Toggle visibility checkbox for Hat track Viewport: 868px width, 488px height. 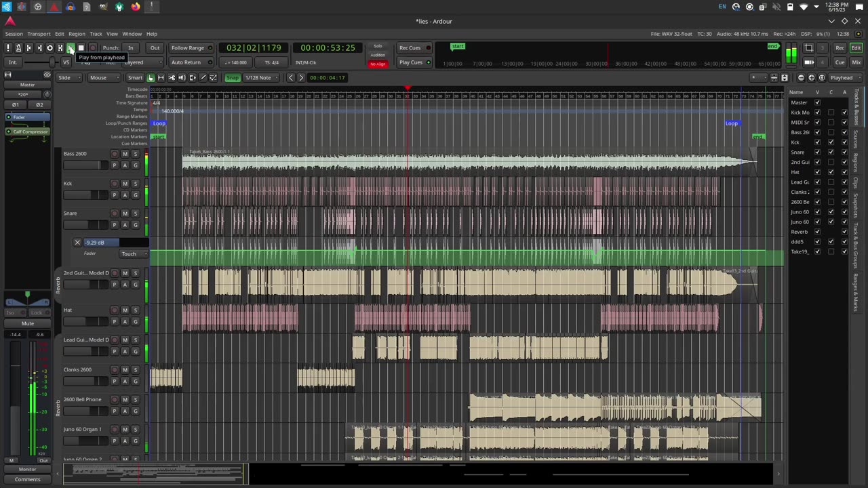click(x=817, y=172)
